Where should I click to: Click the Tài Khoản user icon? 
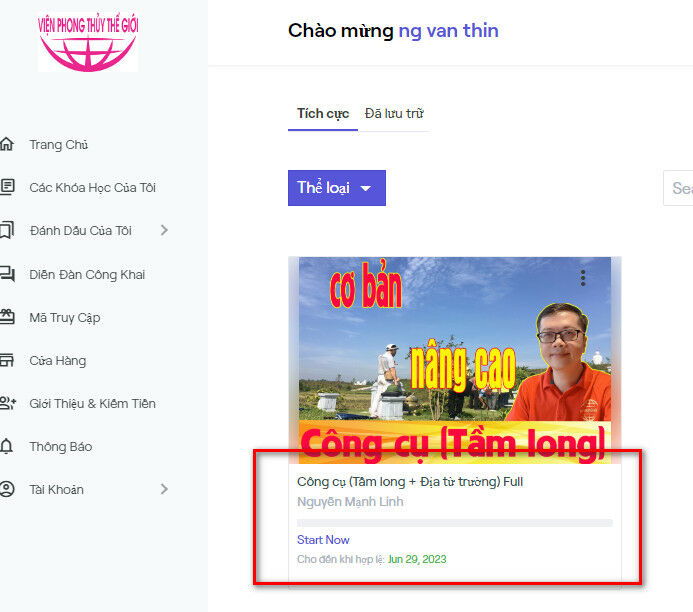[7, 489]
